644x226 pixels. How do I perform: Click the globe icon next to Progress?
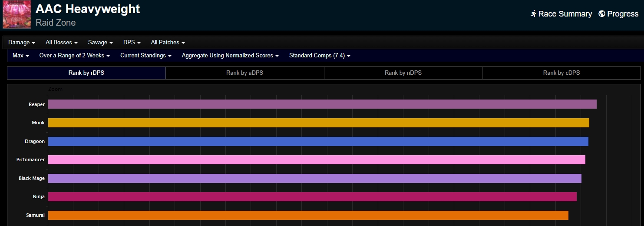pos(602,14)
